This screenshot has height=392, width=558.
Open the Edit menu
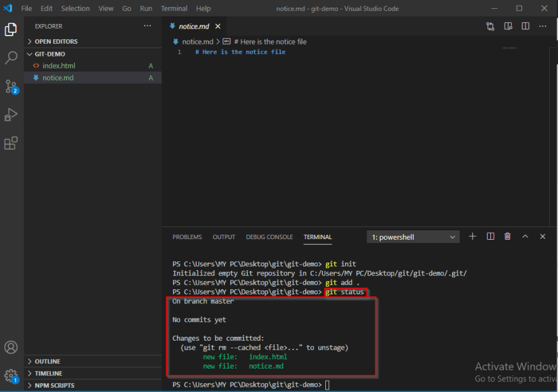(46, 8)
